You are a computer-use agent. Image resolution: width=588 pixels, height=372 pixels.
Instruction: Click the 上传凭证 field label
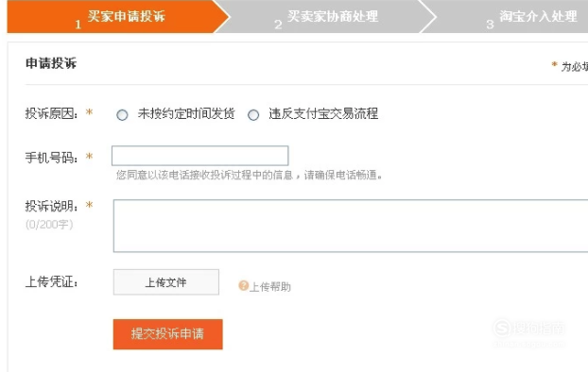[x=51, y=282]
